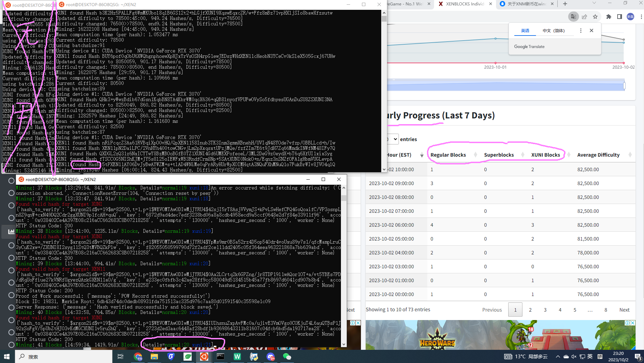This screenshot has height=363, width=644.
Task: Open Task View on the taskbar
Action: (121, 357)
